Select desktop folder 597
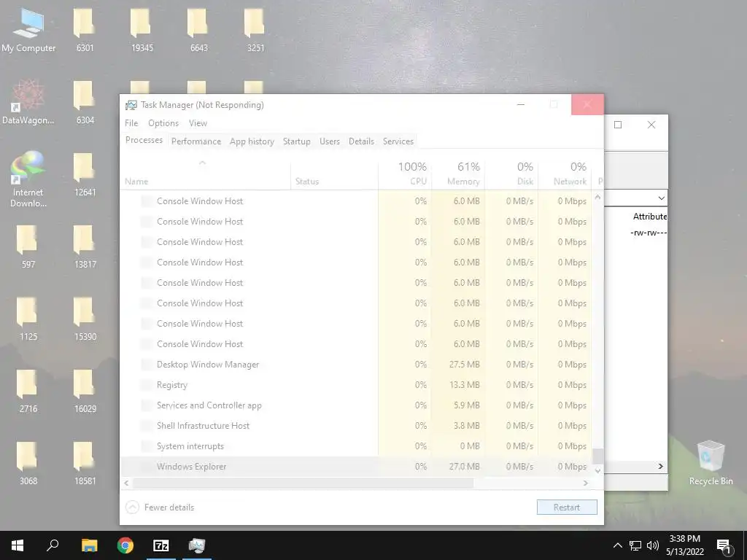 click(x=28, y=246)
